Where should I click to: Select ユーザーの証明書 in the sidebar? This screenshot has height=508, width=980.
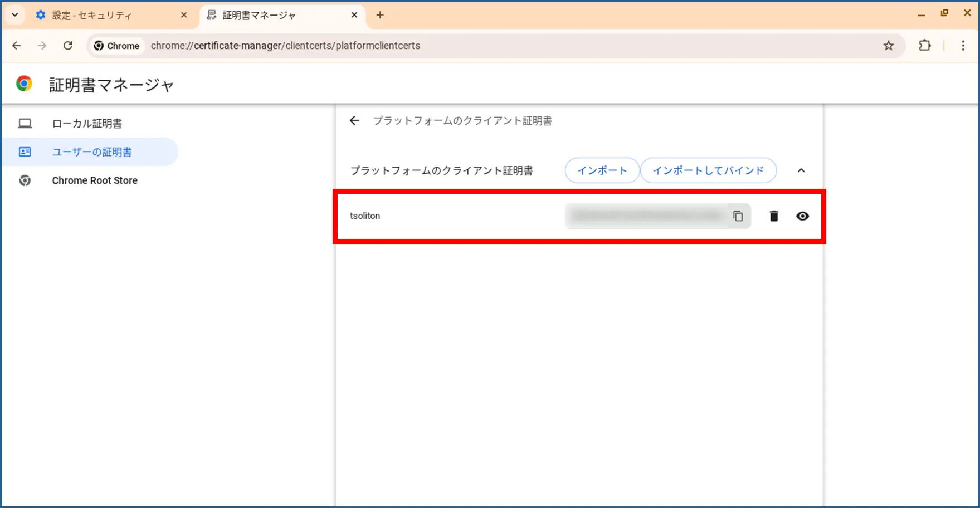(92, 152)
